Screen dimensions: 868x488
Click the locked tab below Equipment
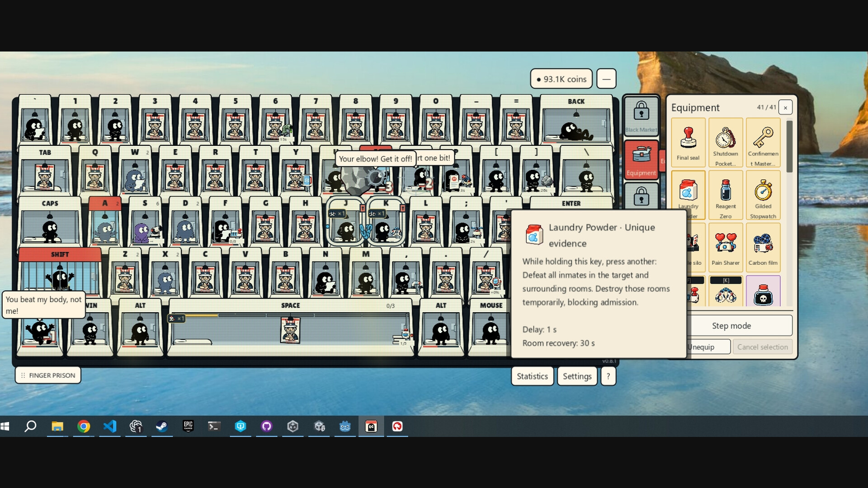641,197
